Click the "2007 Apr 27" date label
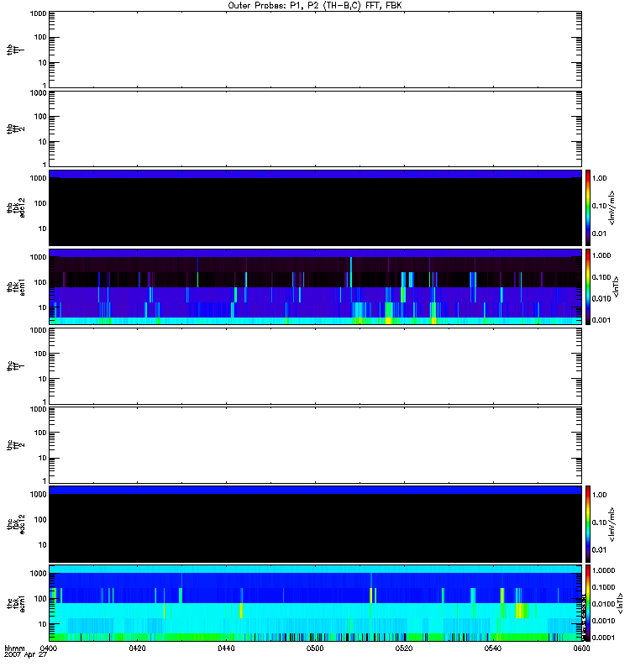630x672 pixels. pyautogui.click(x=25, y=655)
